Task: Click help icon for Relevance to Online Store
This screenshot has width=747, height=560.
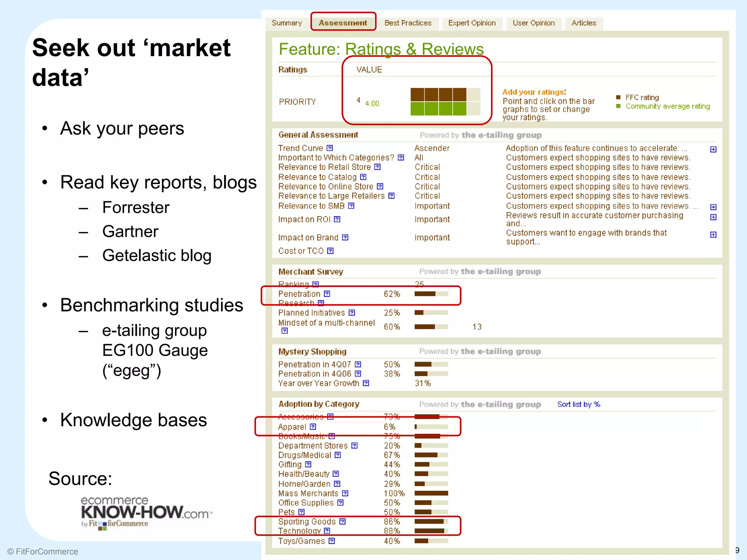Action: [380, 186]
